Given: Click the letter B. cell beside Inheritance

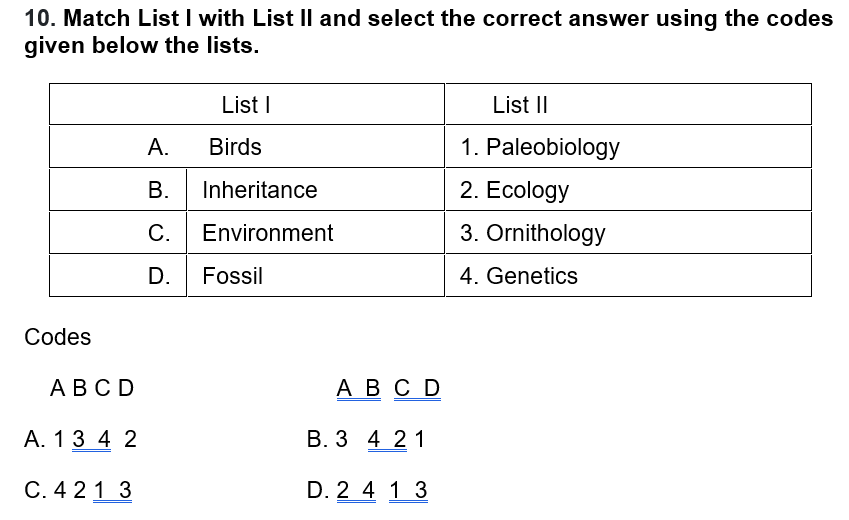Looking at the screenshot, I should [158, 190].
